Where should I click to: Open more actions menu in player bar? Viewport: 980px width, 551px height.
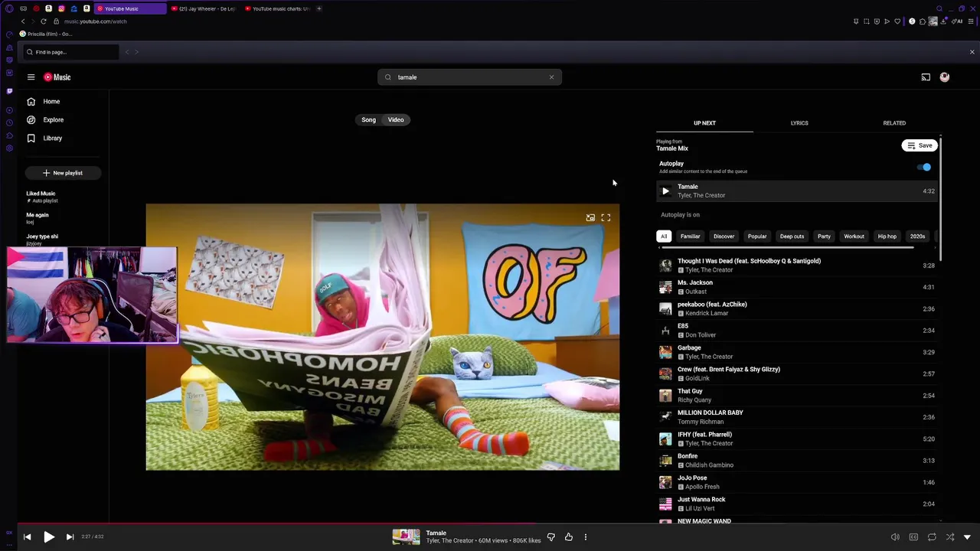[x=586, y=537]
